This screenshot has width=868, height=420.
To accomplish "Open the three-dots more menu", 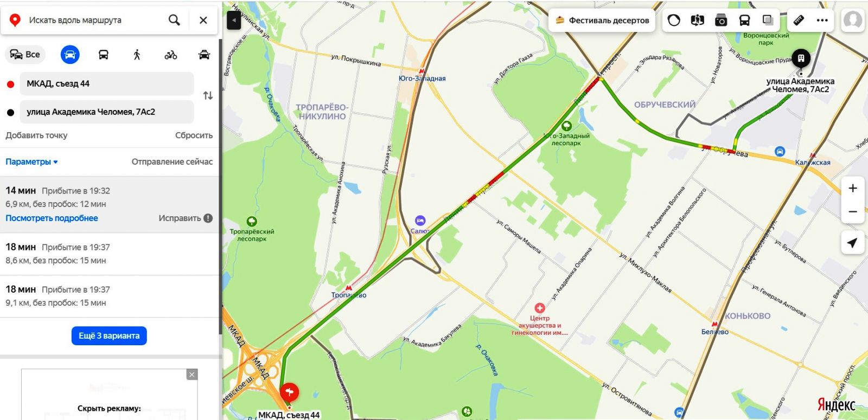I will [x=822, y=21].
